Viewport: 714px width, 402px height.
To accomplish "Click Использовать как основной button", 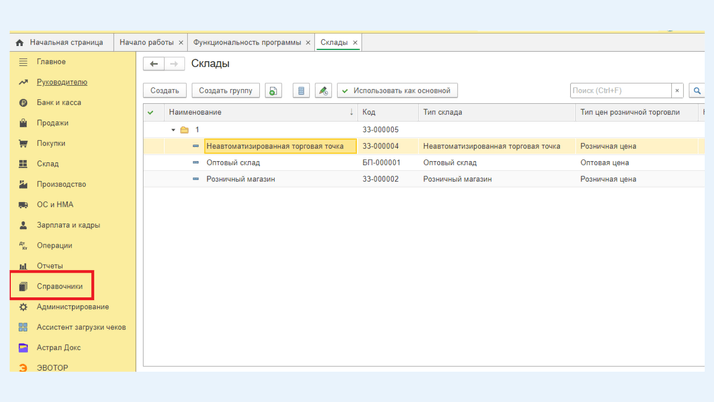I will tap(397, 91).
